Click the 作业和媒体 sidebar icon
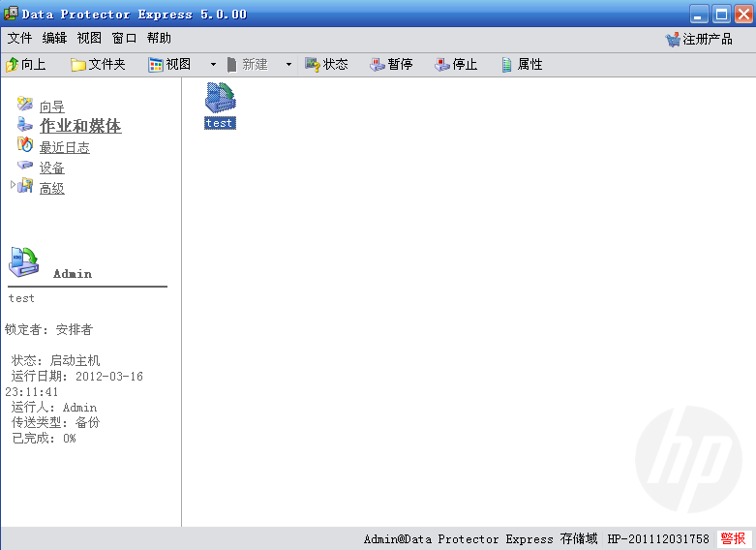The image size is (756, 550). pyautogui.click(x=25, y=125)
